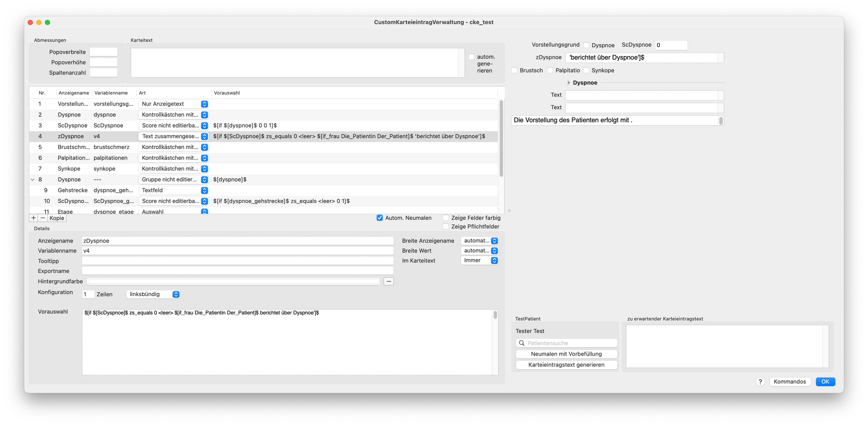Click the Exportname input field
This screenshot has height=425, width=868.
pyautogui.click(x=238, y=271)
